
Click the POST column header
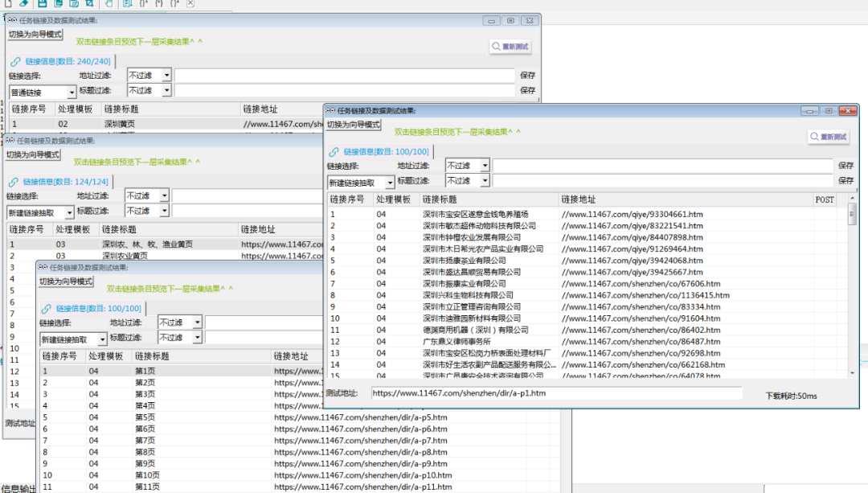point(825,199)
